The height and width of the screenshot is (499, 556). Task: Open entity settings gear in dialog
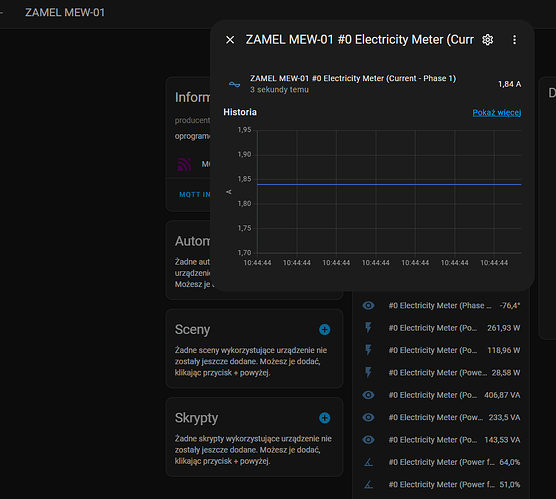pyautogui.click(x=488, y=40)
